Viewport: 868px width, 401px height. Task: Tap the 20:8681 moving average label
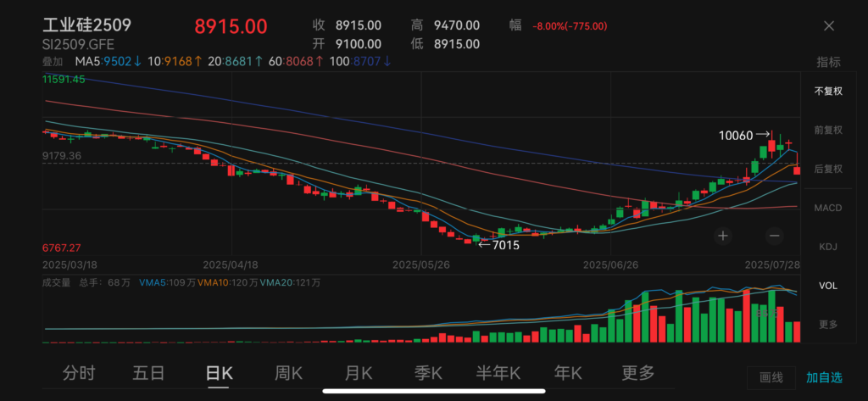pos(235,62)
